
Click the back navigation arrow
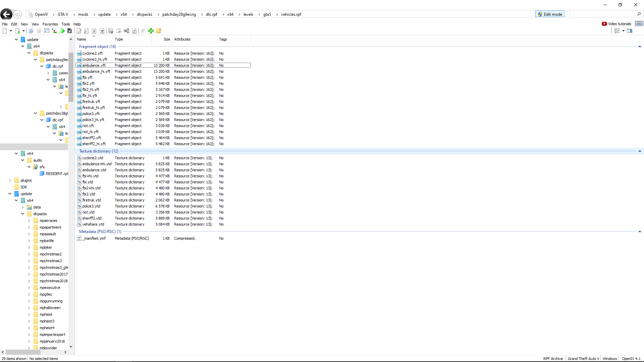tap(6, 14)
